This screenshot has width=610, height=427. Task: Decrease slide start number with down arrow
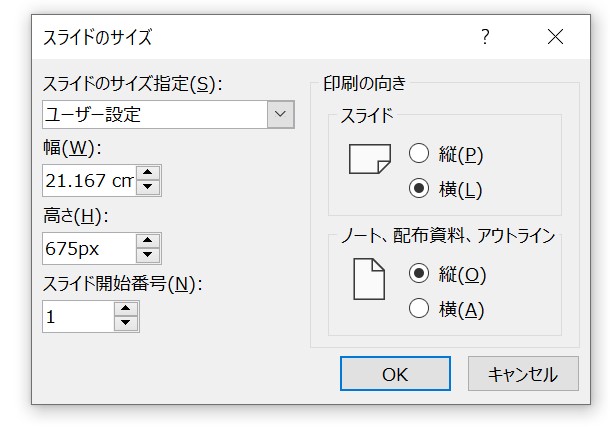pos(126,323)
